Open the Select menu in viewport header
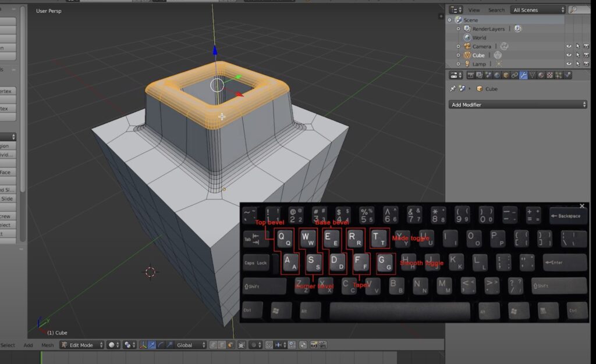 coord(8,345)
